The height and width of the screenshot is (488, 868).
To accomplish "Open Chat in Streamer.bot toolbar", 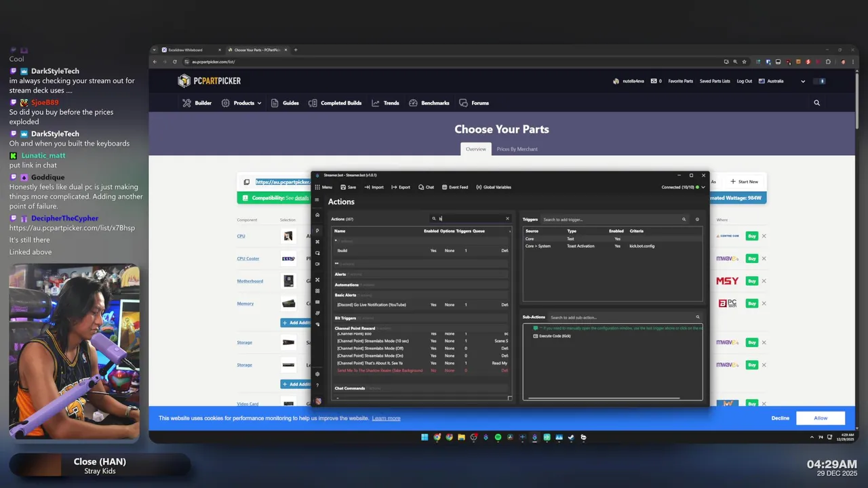I will (426, 187).
